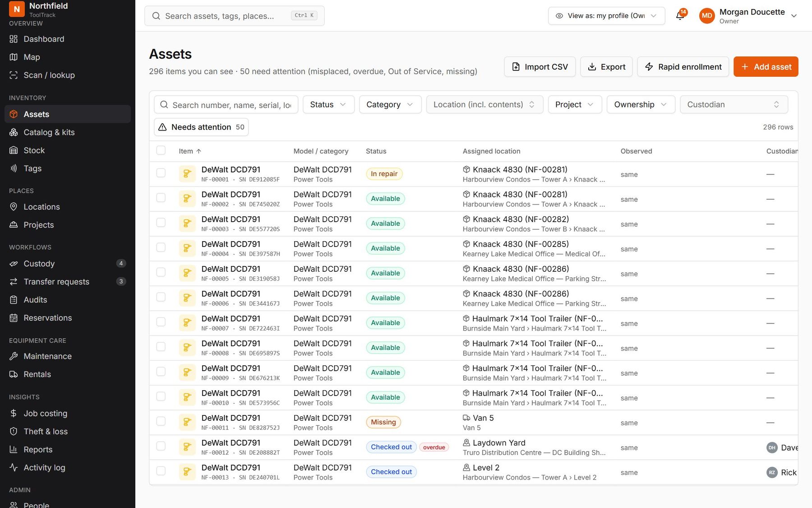Click the drill icon for NF-00001
Image resolution: width=812 pixels, height=508 pixels.
(x=187, y=174)
